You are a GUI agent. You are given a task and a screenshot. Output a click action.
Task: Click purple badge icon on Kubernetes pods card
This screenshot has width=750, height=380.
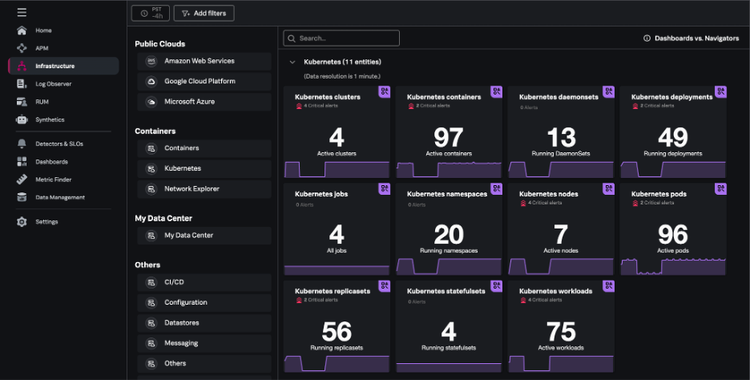coord(721,189)
